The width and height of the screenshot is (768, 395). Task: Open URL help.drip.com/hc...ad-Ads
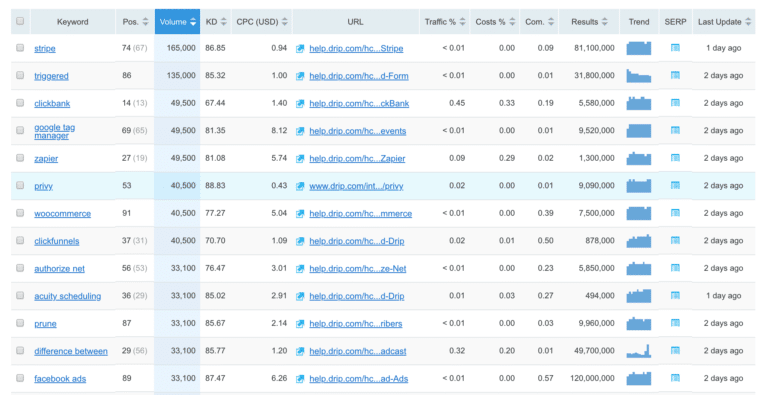click(x=359, y=379)
